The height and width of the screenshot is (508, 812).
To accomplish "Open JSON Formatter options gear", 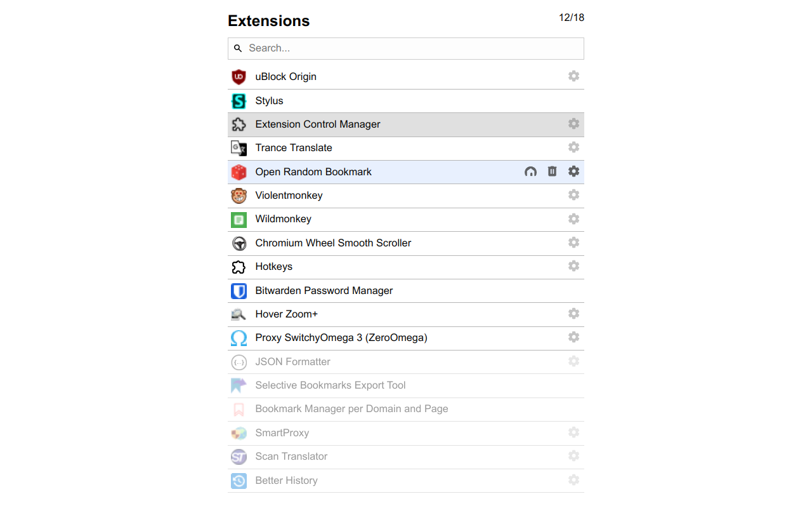I will click(x=573, y=361).
